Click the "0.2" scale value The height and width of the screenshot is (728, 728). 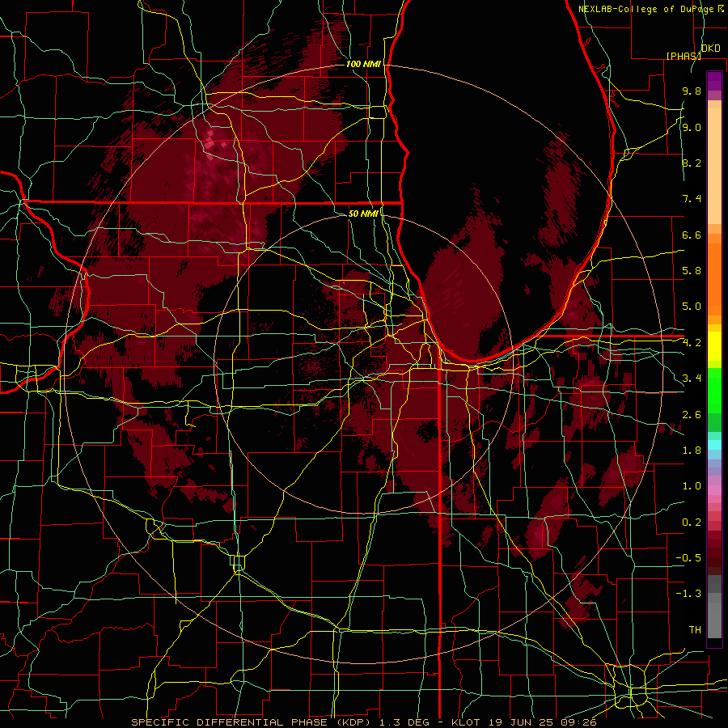click(x=692, y=523)
